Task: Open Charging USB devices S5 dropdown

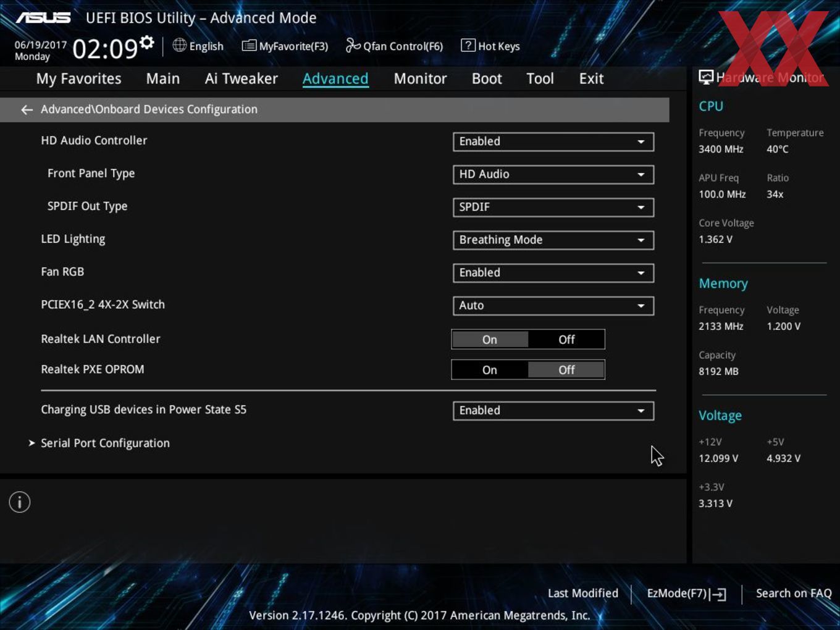Action: [x=553, y=411]
